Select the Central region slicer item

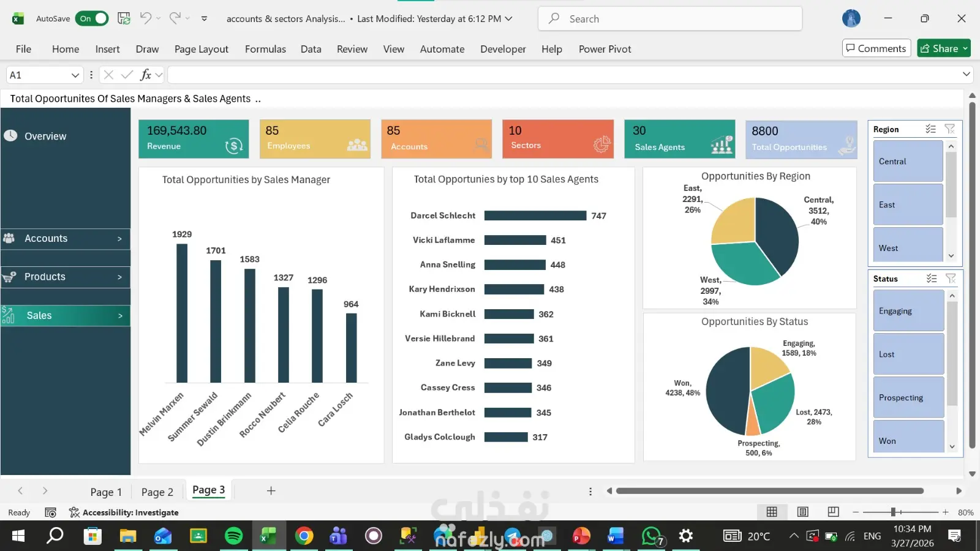pos(908,161)
